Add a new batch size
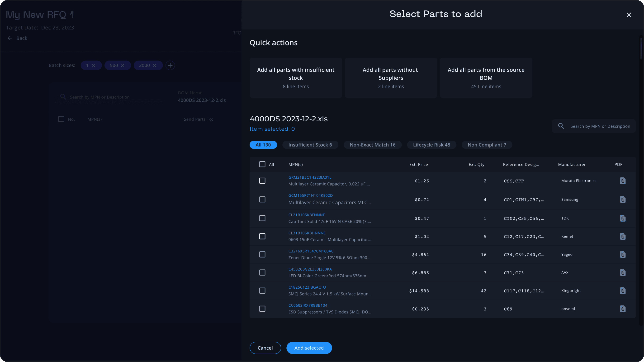 pyautogui.click(x=170, y=65)
